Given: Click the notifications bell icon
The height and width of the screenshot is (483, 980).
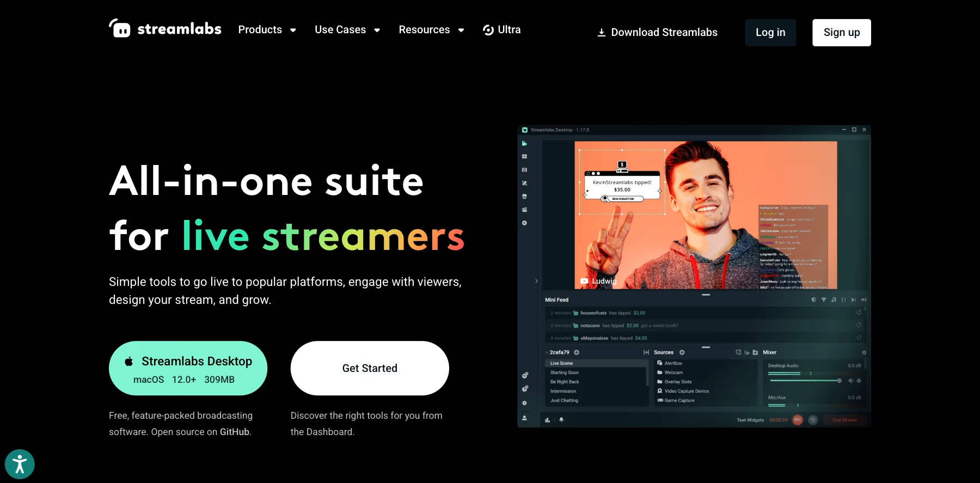Looking at the screenshot, I should (561, 420).
